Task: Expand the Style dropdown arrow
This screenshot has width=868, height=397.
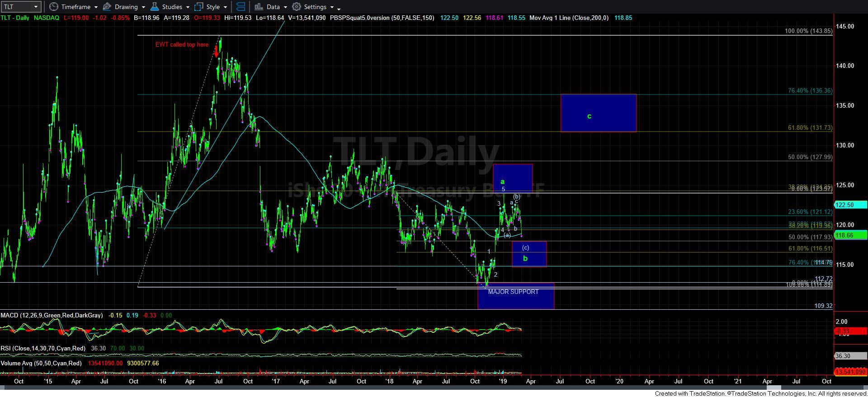Action: (225, 7)
